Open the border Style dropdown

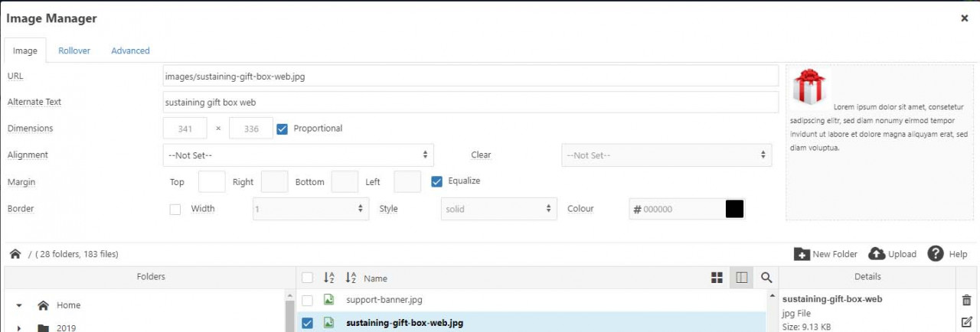[498, 209]
